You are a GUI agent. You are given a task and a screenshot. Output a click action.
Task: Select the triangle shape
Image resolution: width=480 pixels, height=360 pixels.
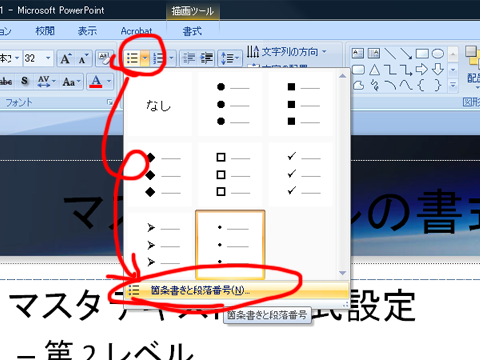(x=374, y=70)
